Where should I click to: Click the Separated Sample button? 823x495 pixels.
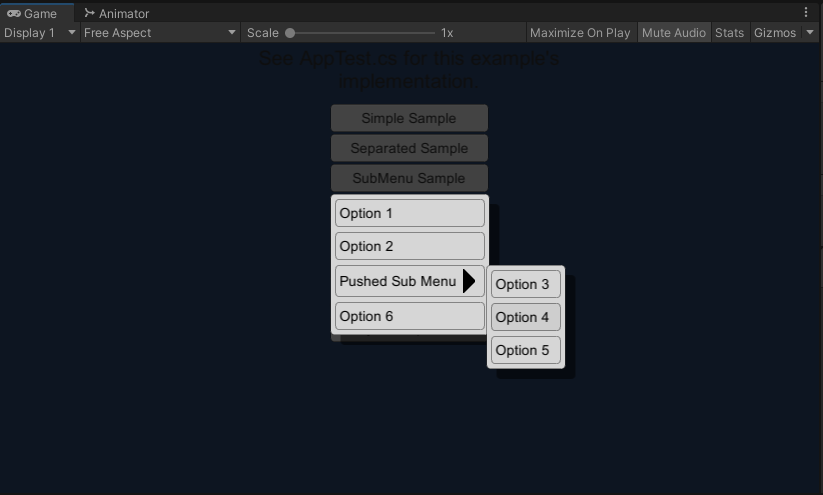pyautogui.click(x=409, y=148)
